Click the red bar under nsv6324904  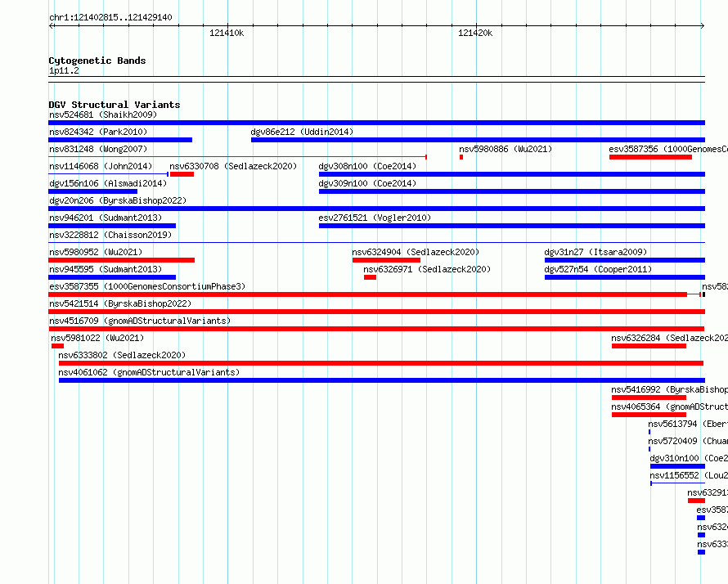386,260
